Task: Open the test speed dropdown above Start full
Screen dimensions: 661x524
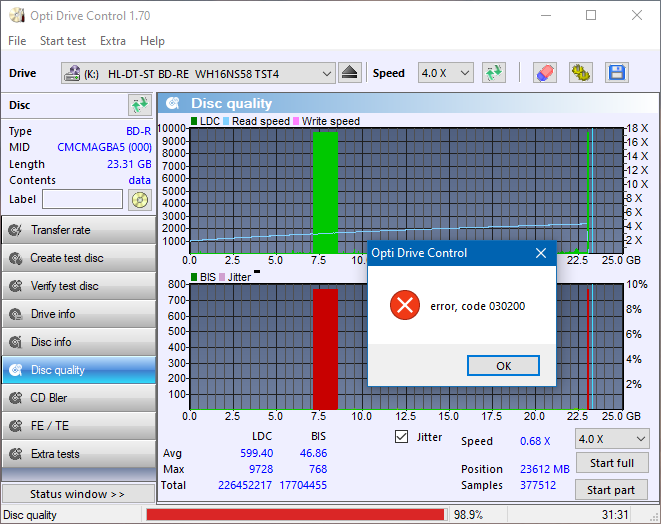Action: pyautogui.click(x=612, y=439)
